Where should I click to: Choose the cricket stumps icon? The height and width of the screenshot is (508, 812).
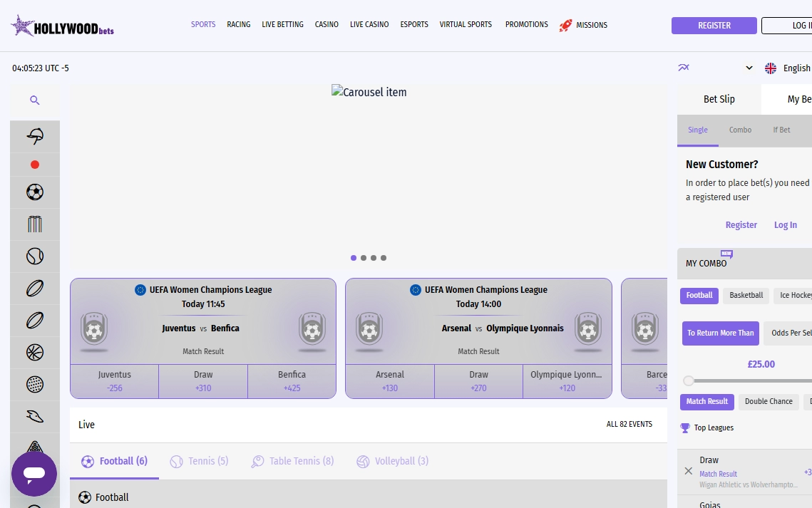tap(35, 224)
